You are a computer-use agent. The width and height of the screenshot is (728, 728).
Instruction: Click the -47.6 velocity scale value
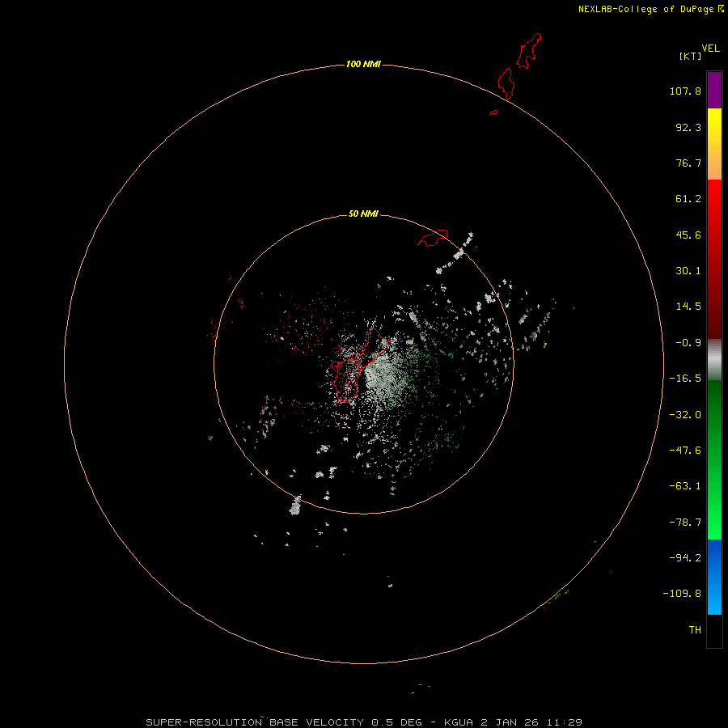[685, 451]
